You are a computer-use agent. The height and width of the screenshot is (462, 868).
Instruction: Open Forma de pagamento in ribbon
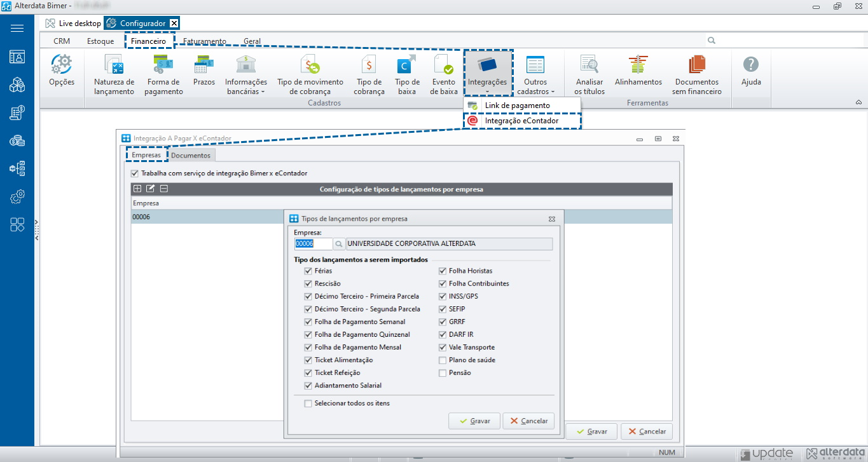[163, 74]
